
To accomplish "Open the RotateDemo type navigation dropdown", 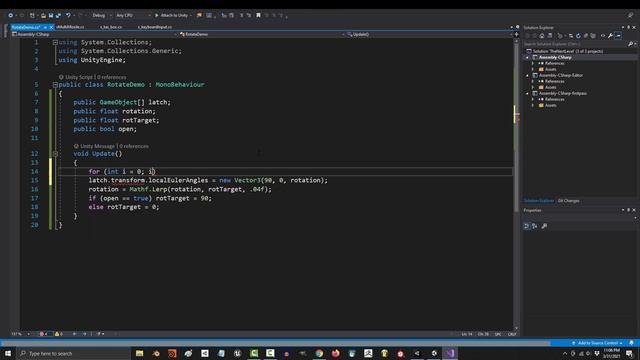I will tap(261, 35).
